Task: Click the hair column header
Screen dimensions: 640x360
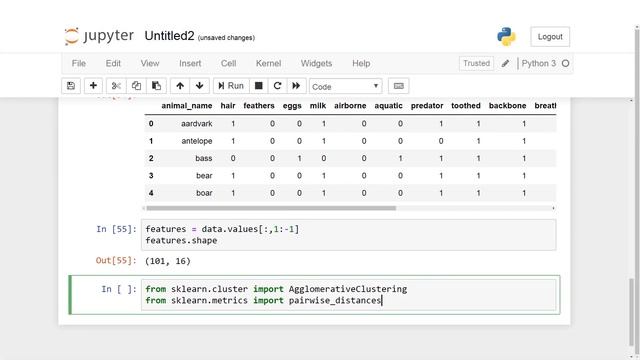Action: (228, 106)
